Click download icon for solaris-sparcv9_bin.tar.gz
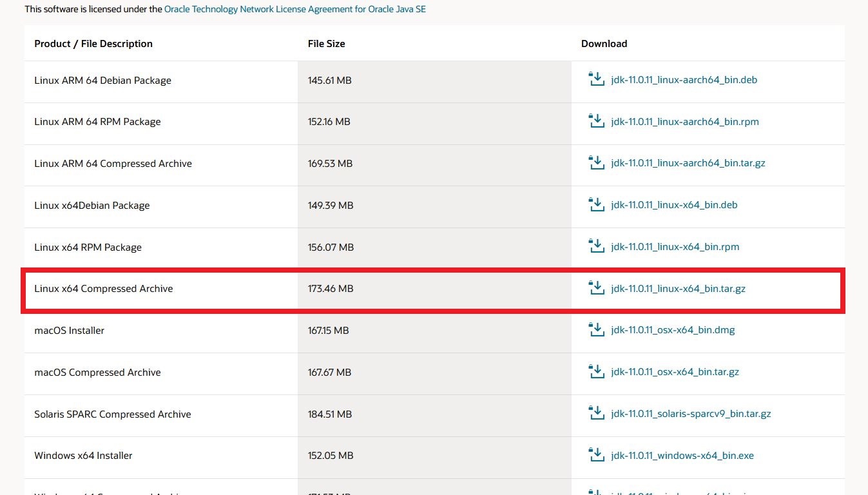Screen dimensions: 868x495 click(x=597, y=412)
